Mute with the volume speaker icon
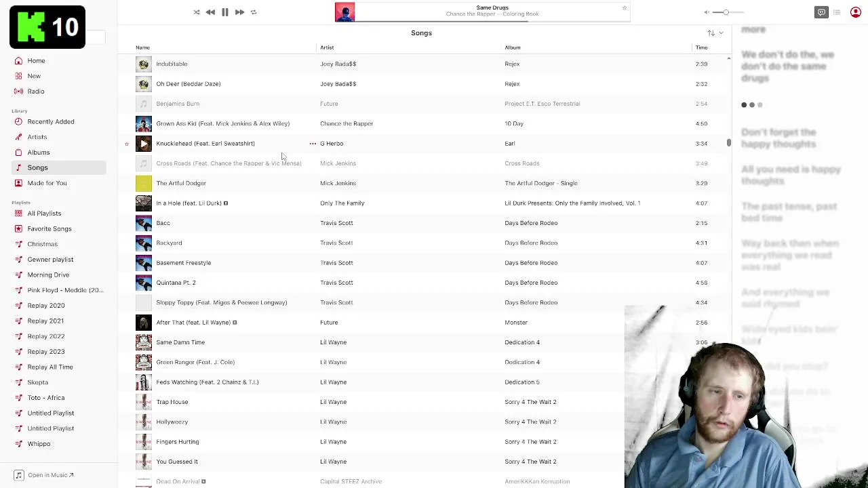868x488 pixels. 707,12
